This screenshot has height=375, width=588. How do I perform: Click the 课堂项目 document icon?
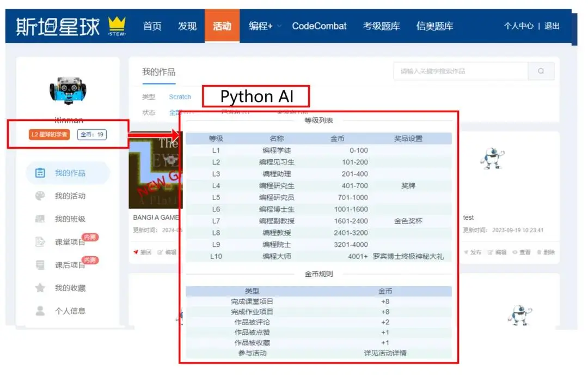point(40,242)
